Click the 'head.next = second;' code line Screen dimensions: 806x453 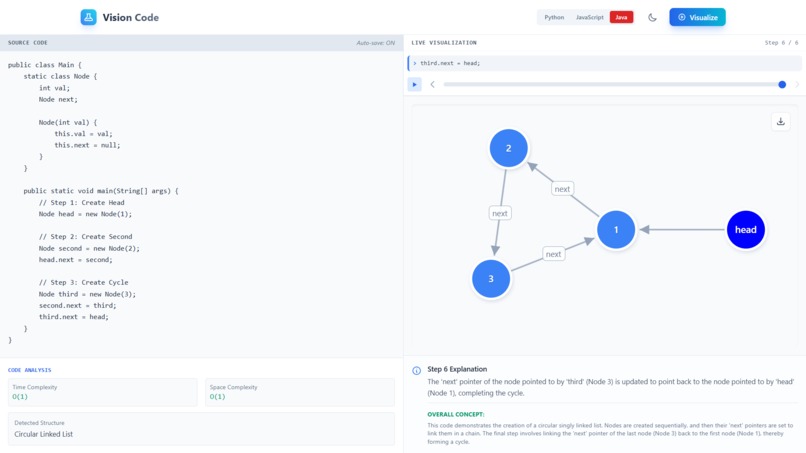point(76,260)
